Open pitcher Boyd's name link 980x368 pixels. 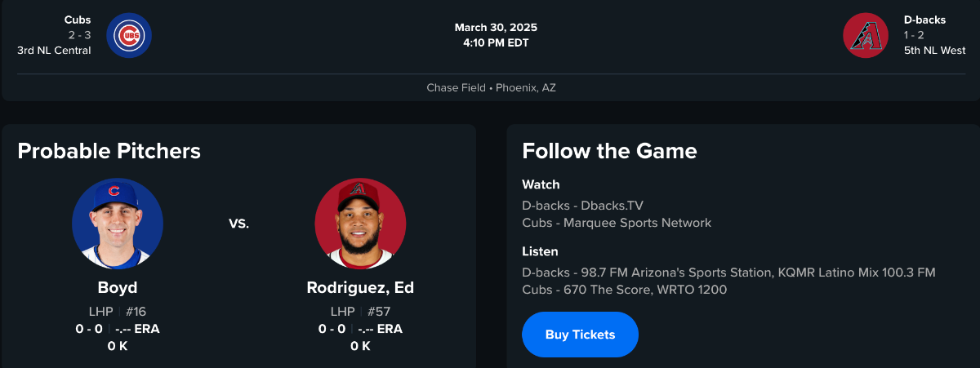coord(118,287)
